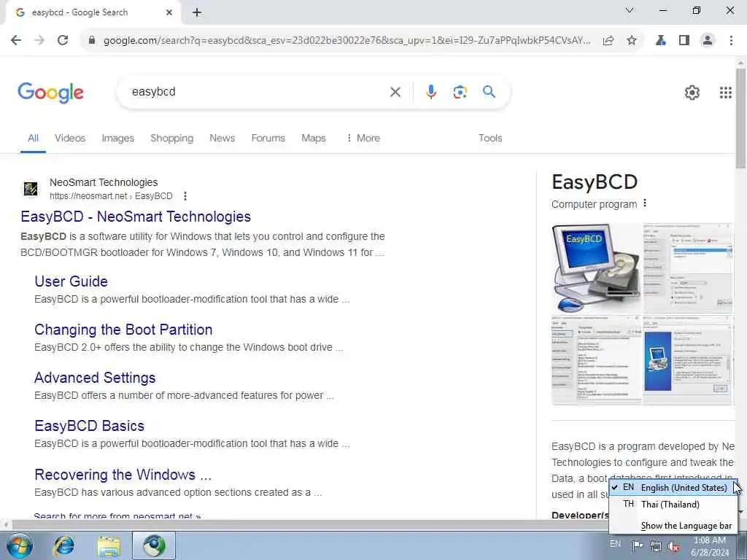Click the EN language indicator in taskbar
This screenshot has height=560, width=747.
click(616, 544)
